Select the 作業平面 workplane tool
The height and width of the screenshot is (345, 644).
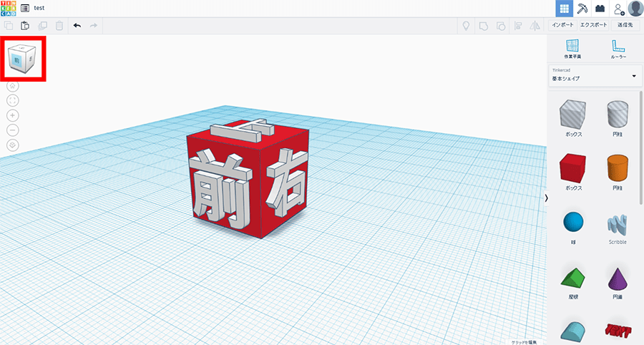572,49
